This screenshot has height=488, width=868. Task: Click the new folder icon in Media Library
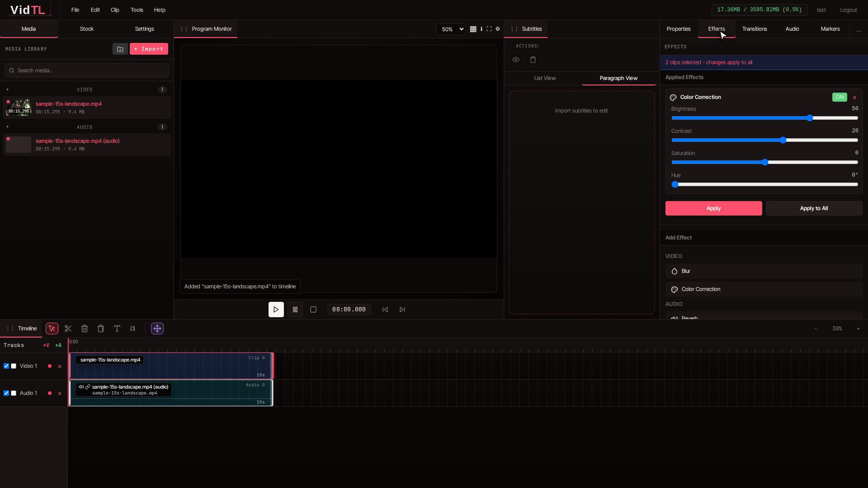120,49
